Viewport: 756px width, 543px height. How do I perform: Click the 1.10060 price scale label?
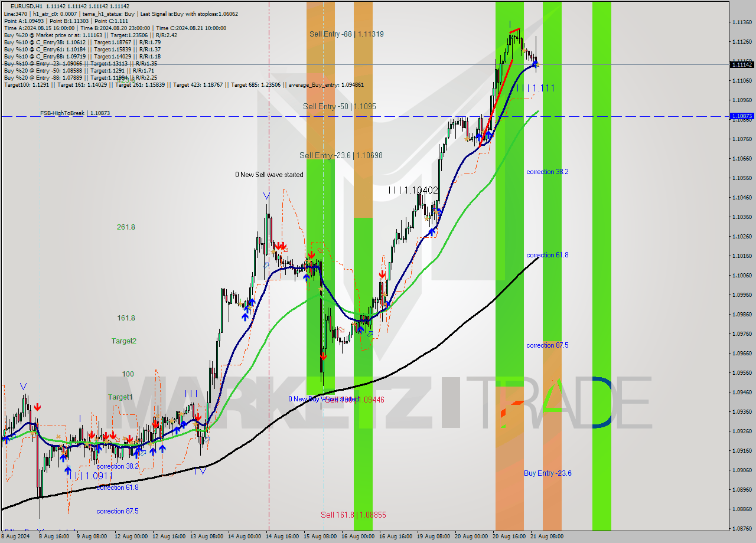(742, 276)
